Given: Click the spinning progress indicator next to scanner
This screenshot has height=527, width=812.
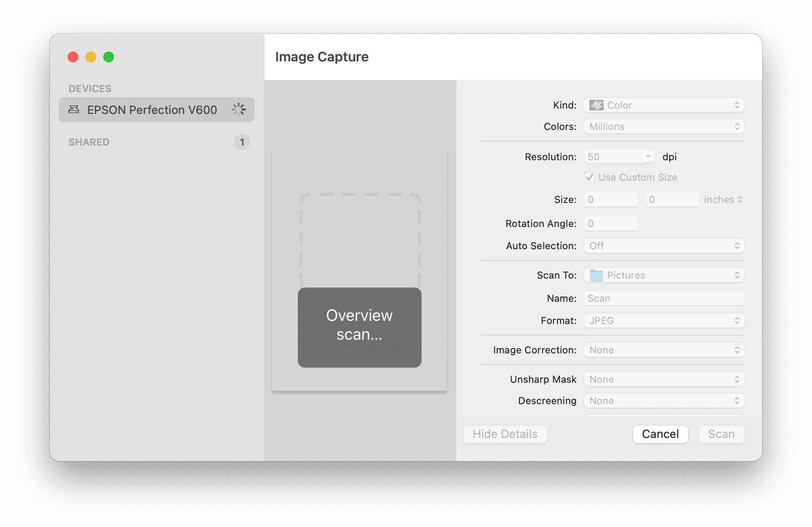Looking at the screenshot, I should pos(239,109).
